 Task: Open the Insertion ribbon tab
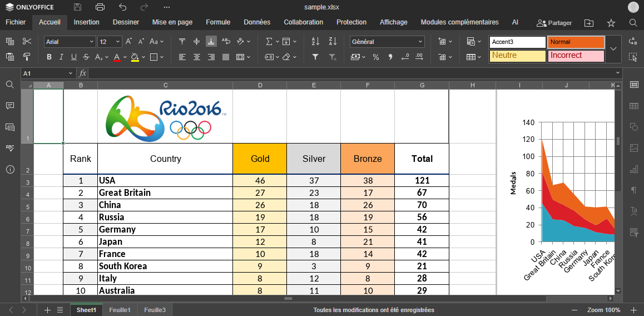tap(86, 22)
